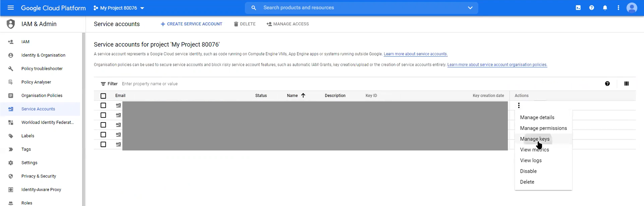
Task: Select Manage permissions from the context menu
Action: tap(543, 128)
